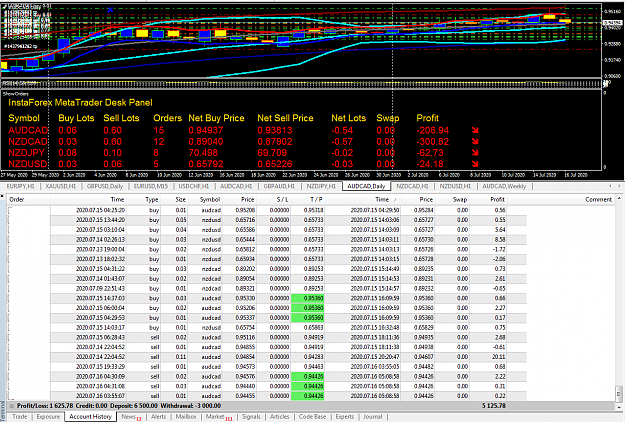Close the Terminal panel with its small x
Viewport: 625px width, 422px height.
[2, 196]
